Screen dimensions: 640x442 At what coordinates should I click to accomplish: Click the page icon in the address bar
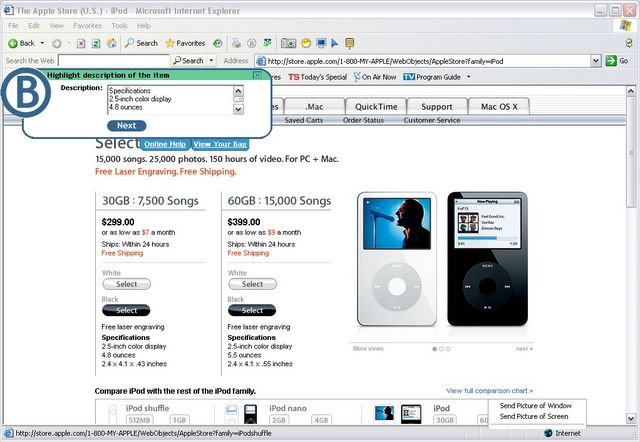click(261, 61)
